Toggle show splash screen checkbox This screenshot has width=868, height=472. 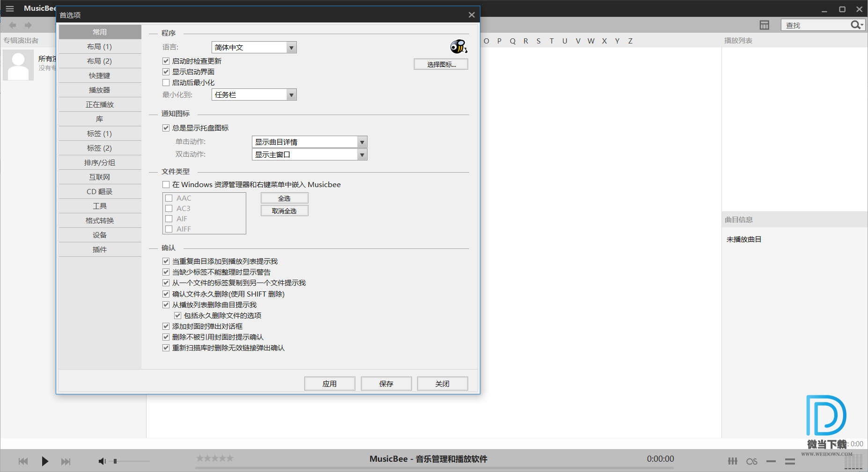166,72
